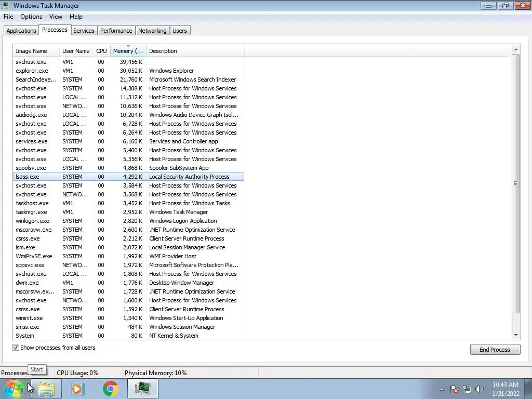Launch Windows Media Player from taskbar
Viewport: 532px width, 399px height.
pos(78,389)
